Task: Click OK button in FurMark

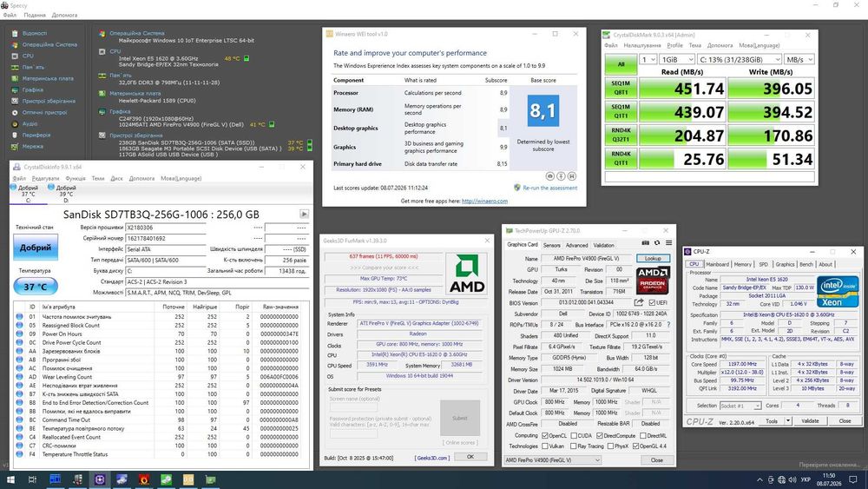Action: 470,457
